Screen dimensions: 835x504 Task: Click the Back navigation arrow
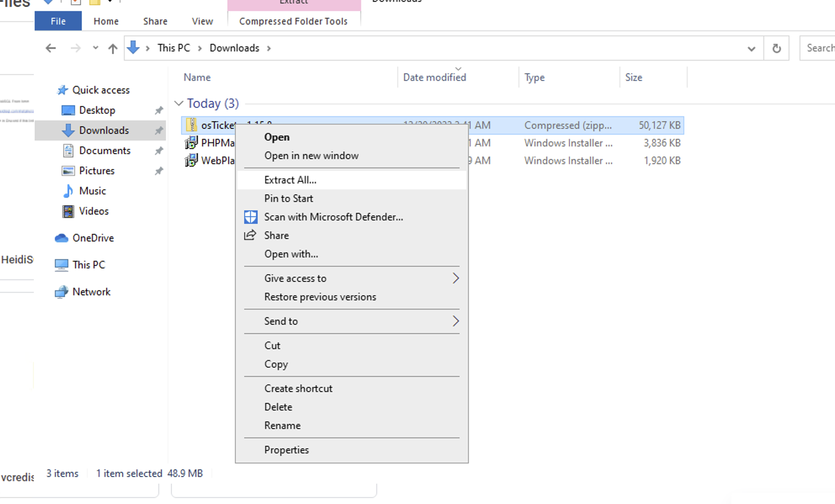coord(51,48)
